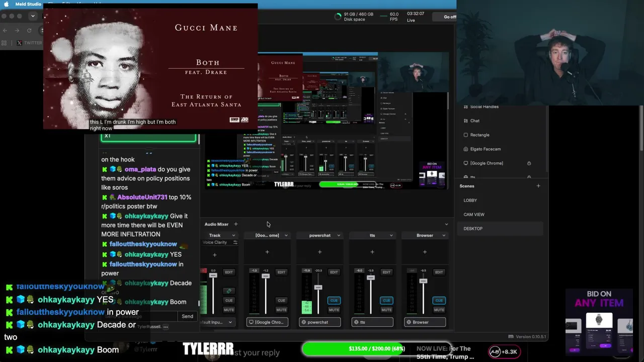Click the Google Chrome channel volume fader
The width and height of the screenshot is (644, 362).
tap(266, 276)
